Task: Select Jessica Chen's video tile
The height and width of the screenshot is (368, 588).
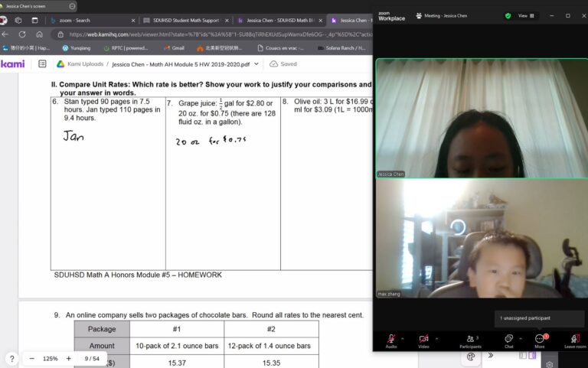Action: point(482,118)
